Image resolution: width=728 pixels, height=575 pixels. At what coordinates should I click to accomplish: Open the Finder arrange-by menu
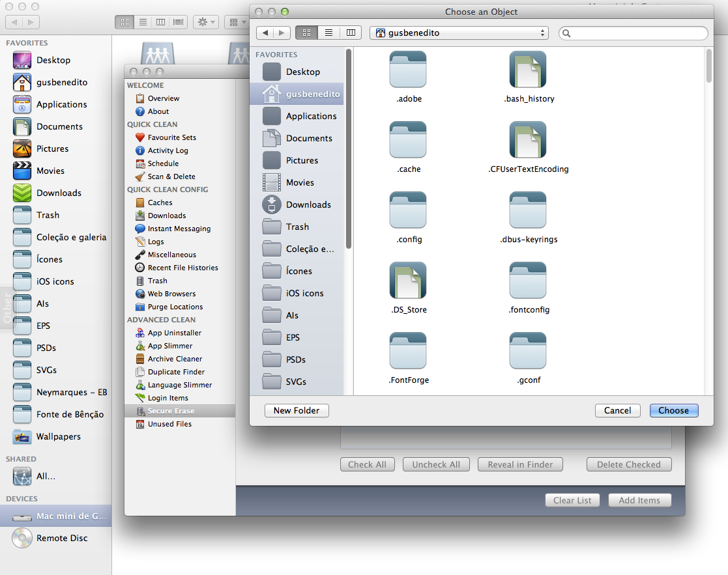(237, 21)
